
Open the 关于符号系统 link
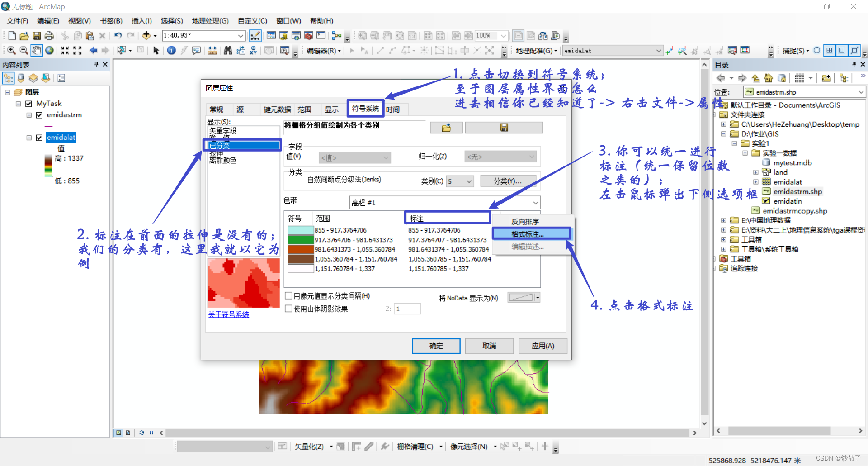coord(229,314)
